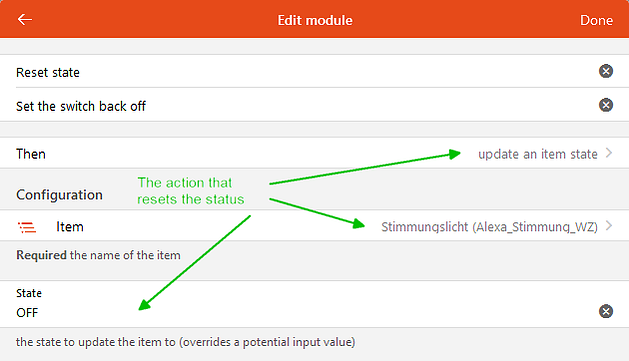Viewport: 629px width, 361px height.
Task: Open the Item row chevron
Action: tap(609, 226)
